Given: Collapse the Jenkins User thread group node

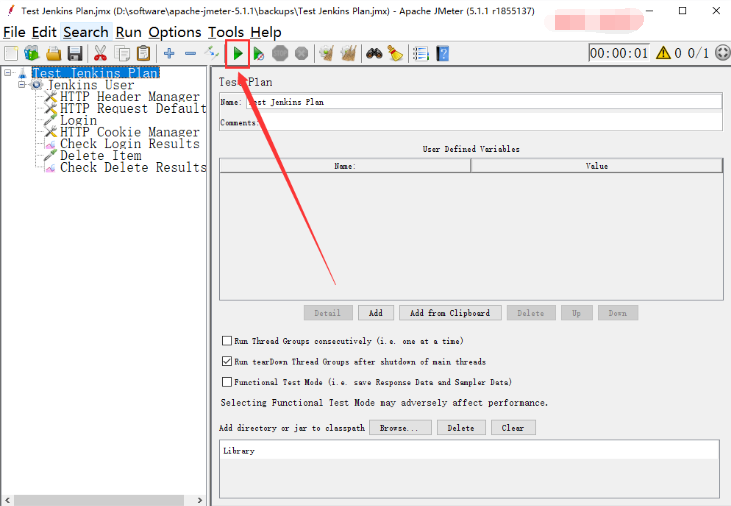Looking at the screenshot, I should pyautogui.click(x=21, y=84).
